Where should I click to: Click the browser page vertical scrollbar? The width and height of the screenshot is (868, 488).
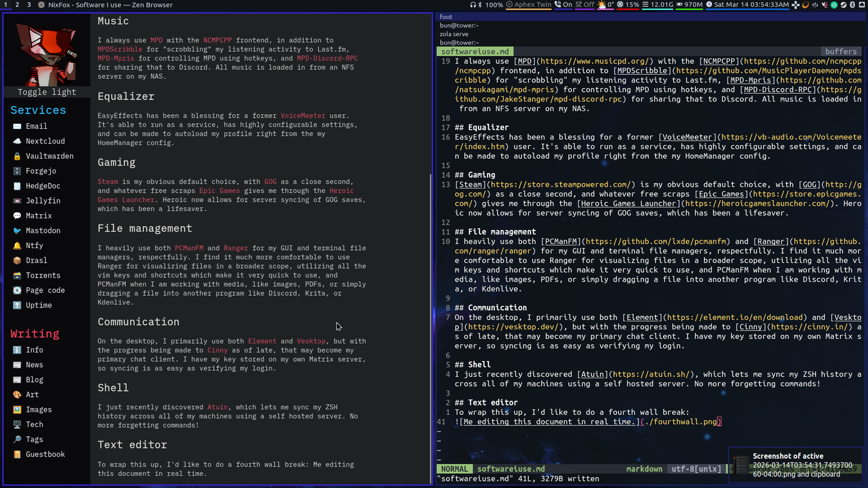click(431, 244)
